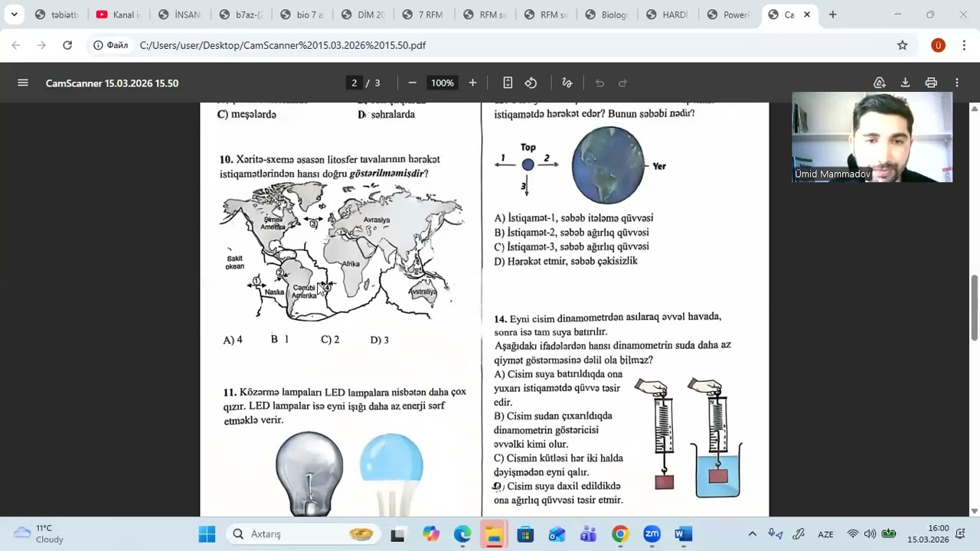Click the 'CamScanner 15.03.2026 15.50' document title
This screenshot has width=980, height=551.
pyautogui.click(x=112, y=83)
